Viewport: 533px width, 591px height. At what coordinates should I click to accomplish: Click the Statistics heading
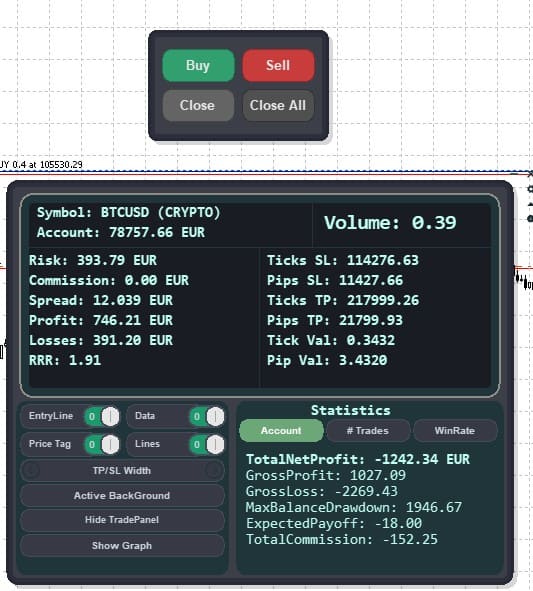coord(351,410)
